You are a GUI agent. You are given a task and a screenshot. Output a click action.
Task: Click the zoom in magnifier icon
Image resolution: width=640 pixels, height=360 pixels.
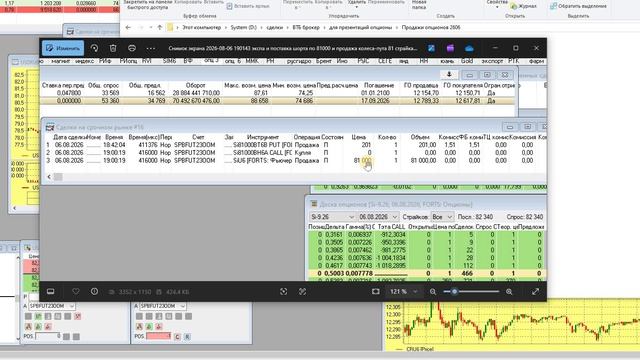[509, 291]
